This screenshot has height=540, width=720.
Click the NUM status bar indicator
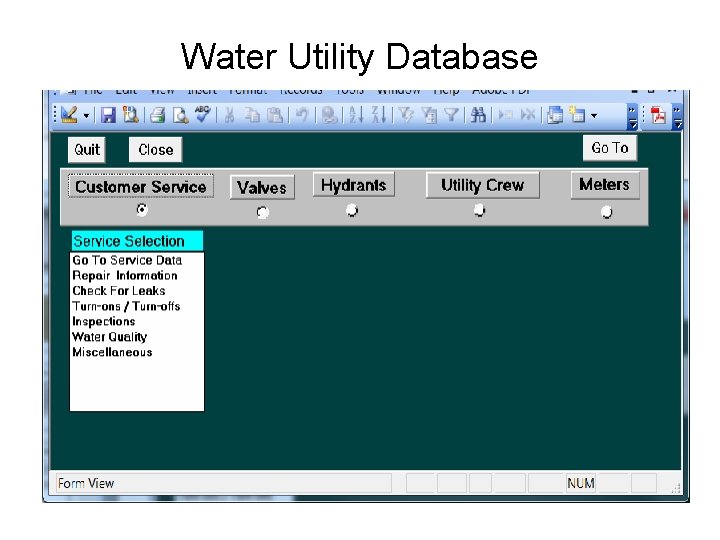[581, 483]
